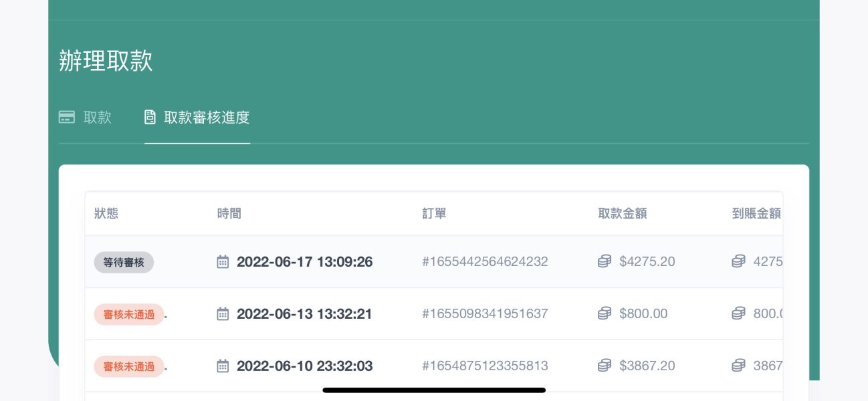This screenshot has height=401, width=868.
Task: Select the 等待審核 status badge
Action: tap(124, 263)
